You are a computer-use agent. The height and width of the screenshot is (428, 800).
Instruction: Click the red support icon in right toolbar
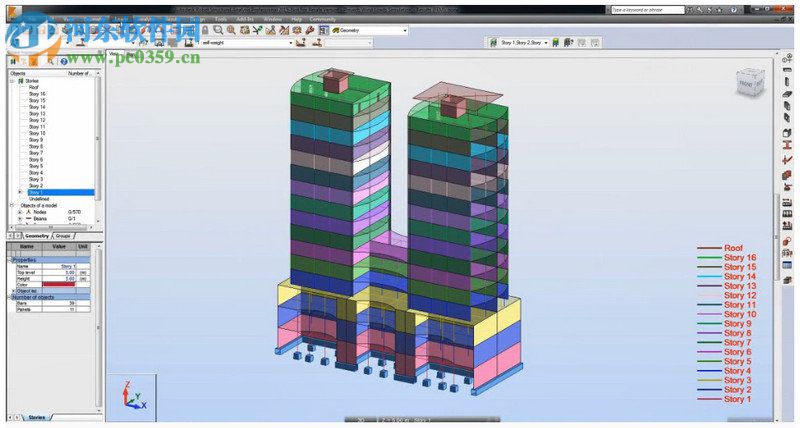(x=787, y=188)
